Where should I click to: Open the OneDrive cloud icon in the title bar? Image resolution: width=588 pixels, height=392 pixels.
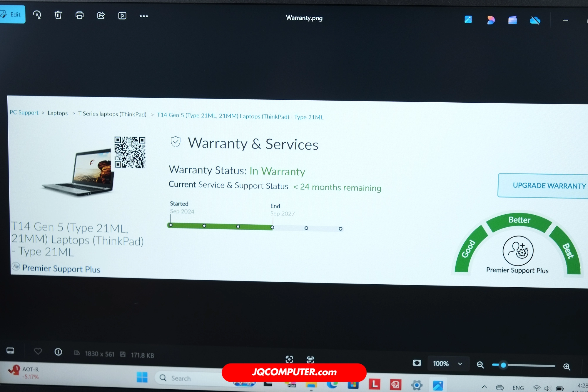(x=535, y=20)
